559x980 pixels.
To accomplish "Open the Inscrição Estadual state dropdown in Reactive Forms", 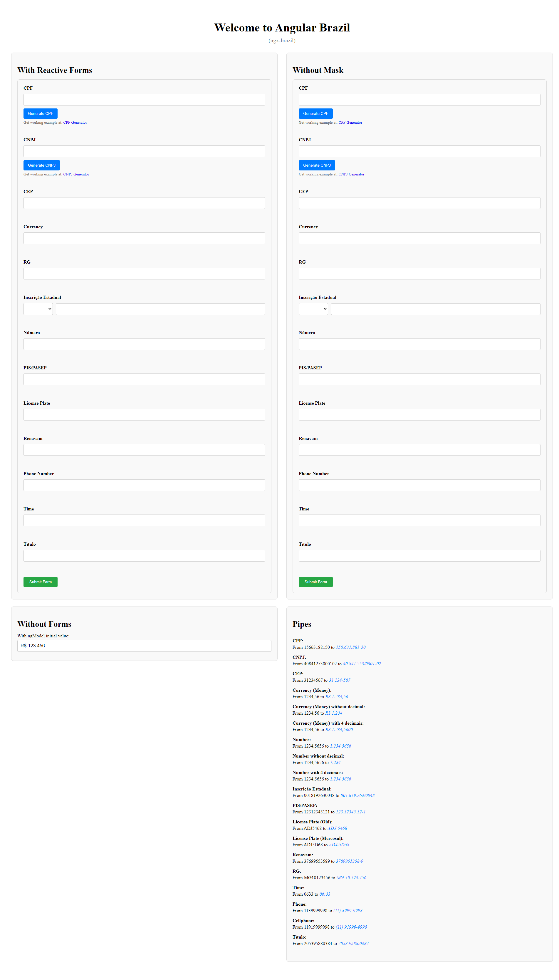I will pos(38,309).
